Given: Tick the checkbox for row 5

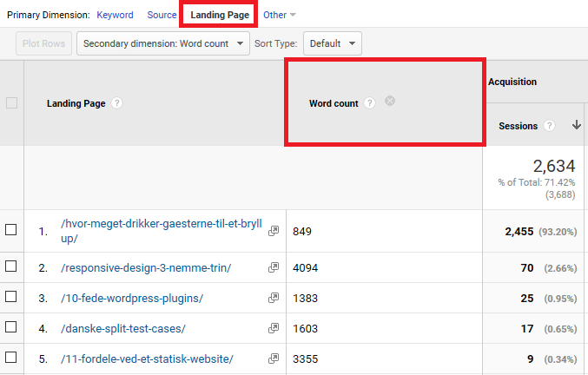Looking at the screenshot, I should click(x=11, y=358).
